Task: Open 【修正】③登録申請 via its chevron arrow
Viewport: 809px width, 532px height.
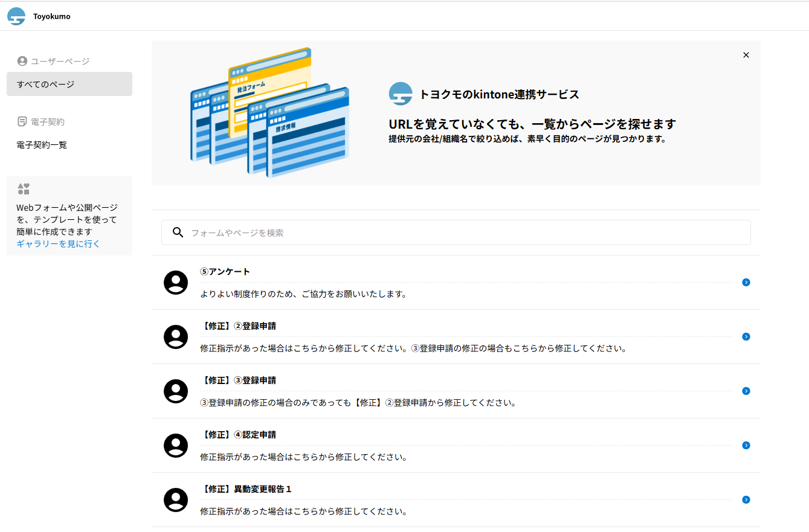Action: tap(746, 391)
